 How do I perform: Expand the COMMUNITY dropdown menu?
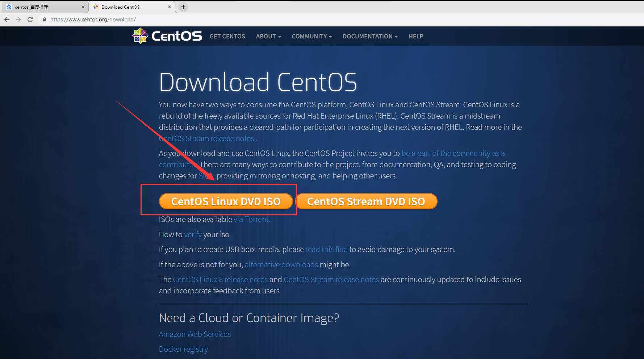pyautogui.click(x=311, y=36)
